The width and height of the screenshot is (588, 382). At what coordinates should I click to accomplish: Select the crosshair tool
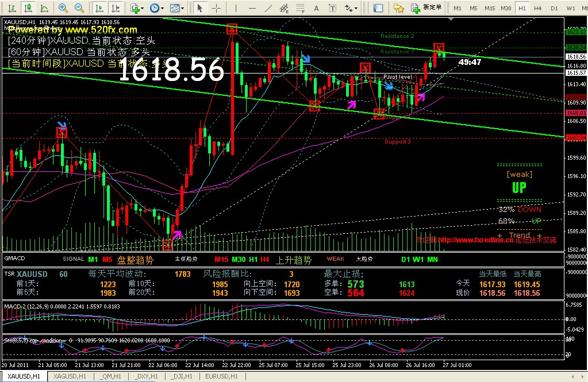(216, 8)
